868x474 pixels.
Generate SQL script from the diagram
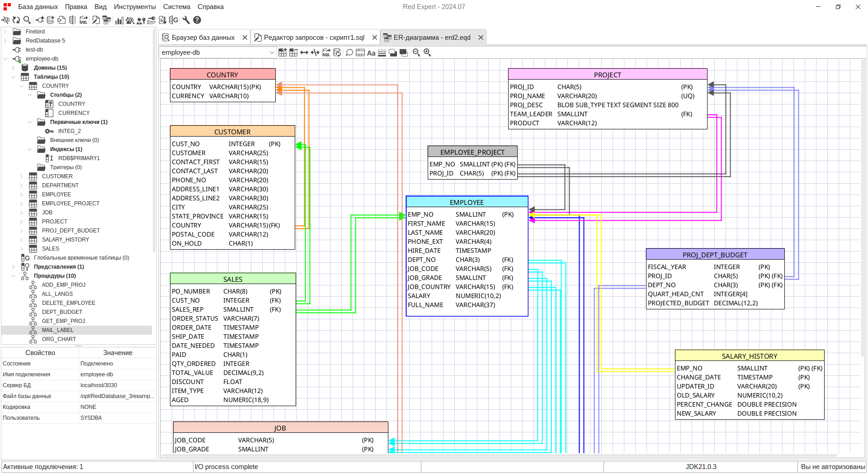click(x=327, y=52)
